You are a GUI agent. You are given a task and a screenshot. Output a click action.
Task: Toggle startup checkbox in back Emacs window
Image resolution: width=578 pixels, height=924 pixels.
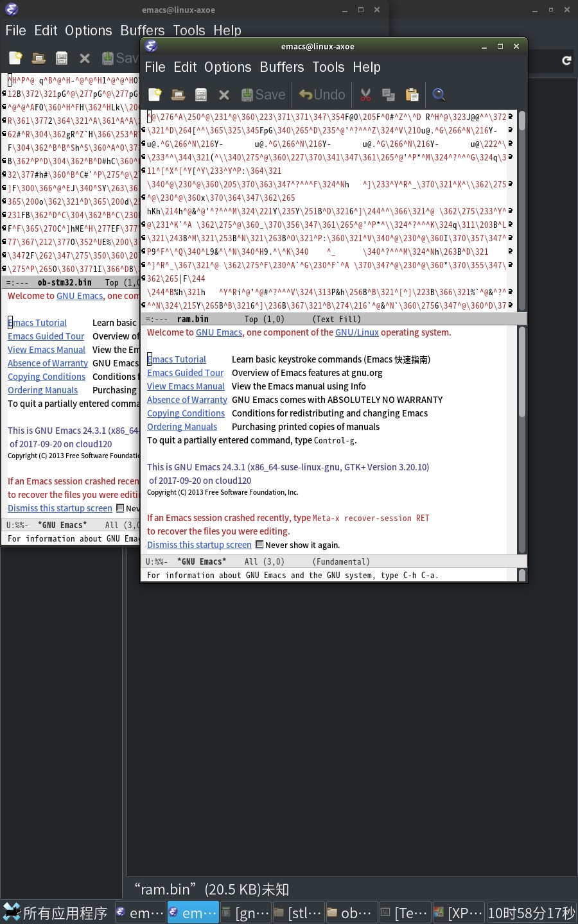120,508
